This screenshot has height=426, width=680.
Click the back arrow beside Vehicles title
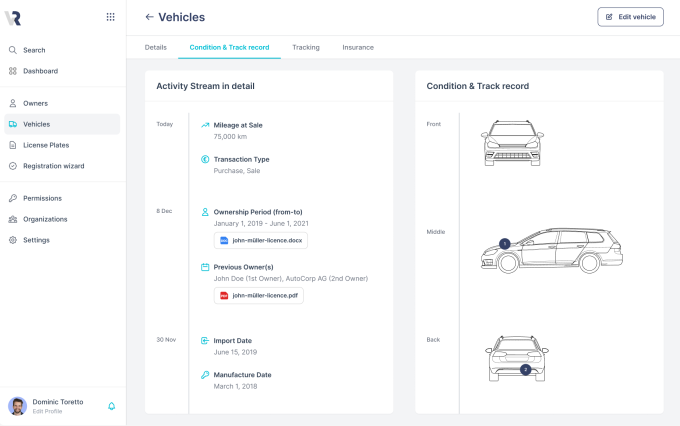[149, 17]
